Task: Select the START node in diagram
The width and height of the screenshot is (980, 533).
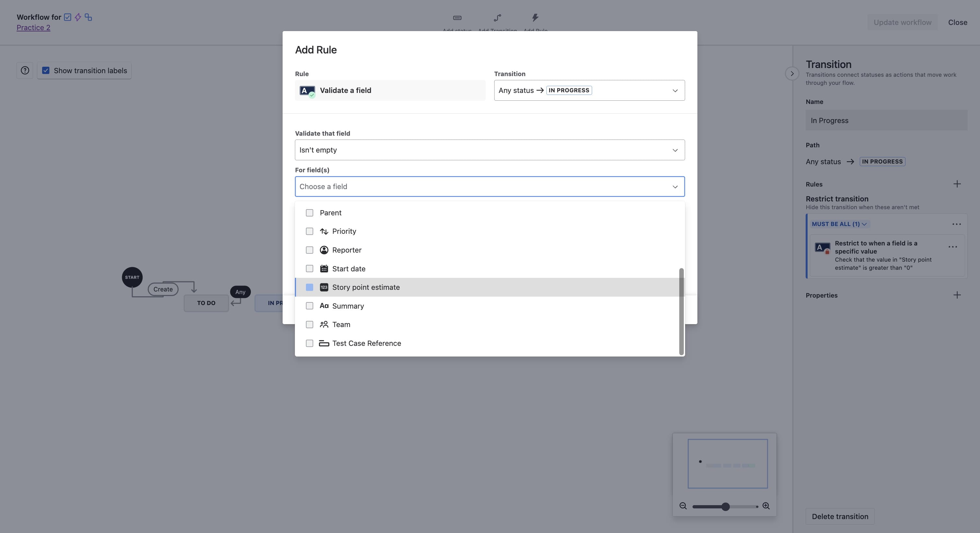Action: point(132,277)
